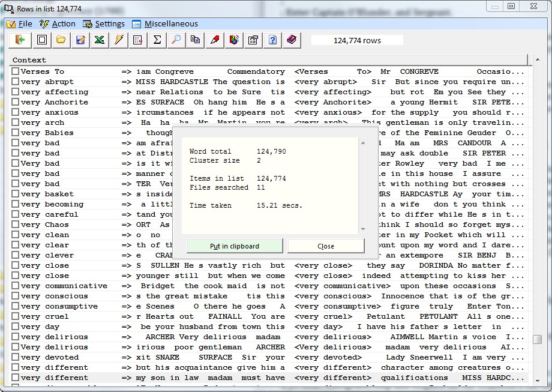
Task: Click the sigma sum toolbar icon
Action: [x=157, y=40]
